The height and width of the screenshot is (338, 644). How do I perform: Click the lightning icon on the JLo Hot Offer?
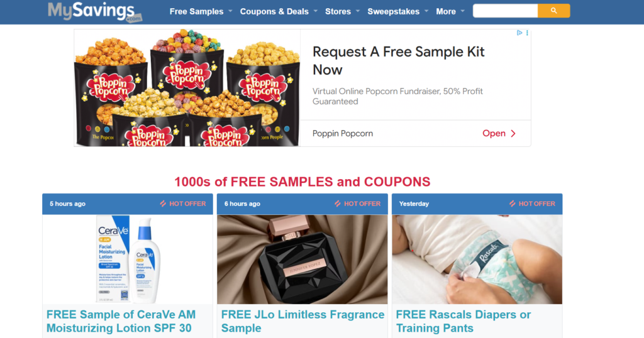(338, 204)
